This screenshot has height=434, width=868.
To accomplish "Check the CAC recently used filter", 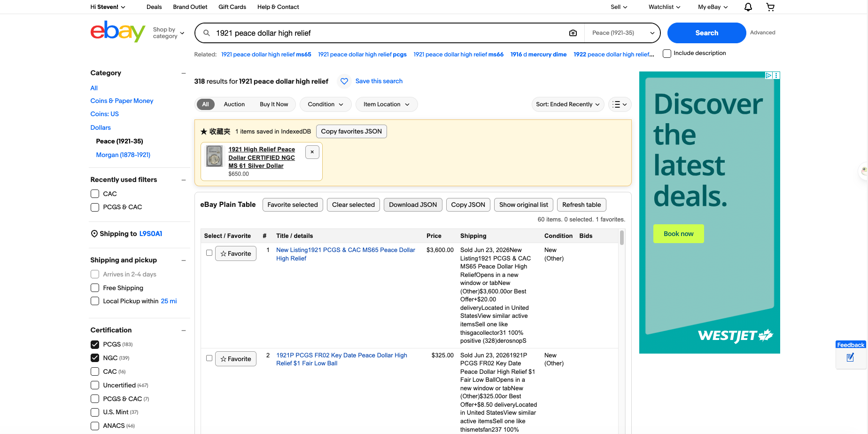I will 95,194.
